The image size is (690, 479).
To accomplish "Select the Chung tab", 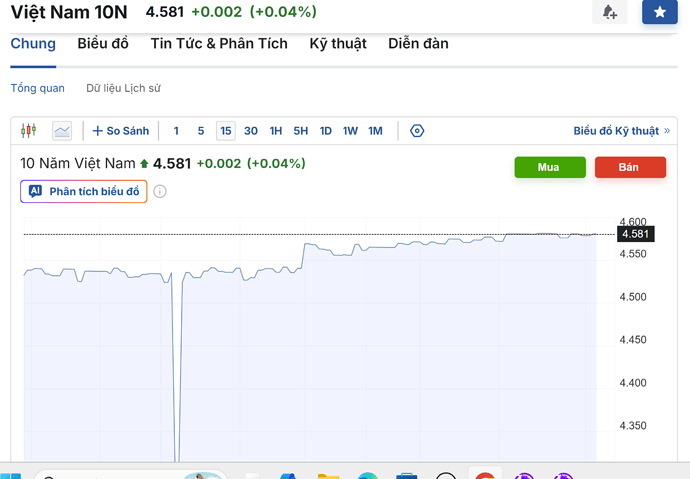I will pyautogui.click(x=33, y=44).
